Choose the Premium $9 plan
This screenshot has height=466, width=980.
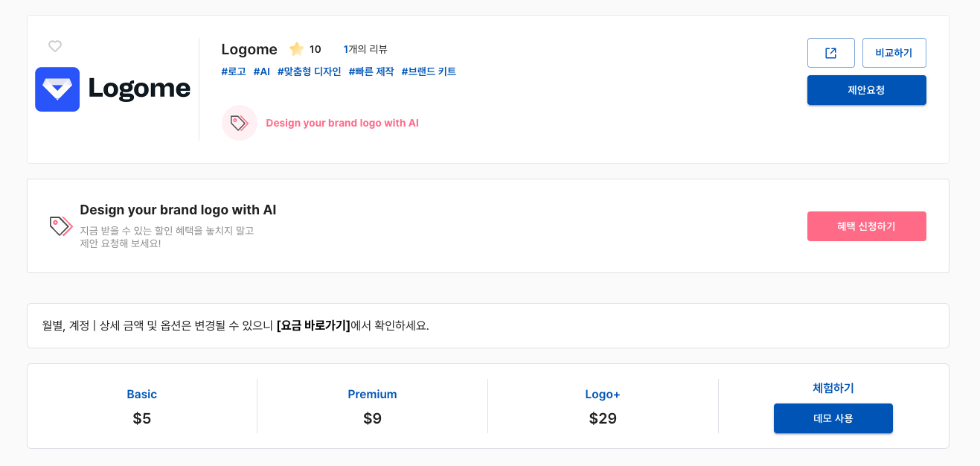coord(372,406)
